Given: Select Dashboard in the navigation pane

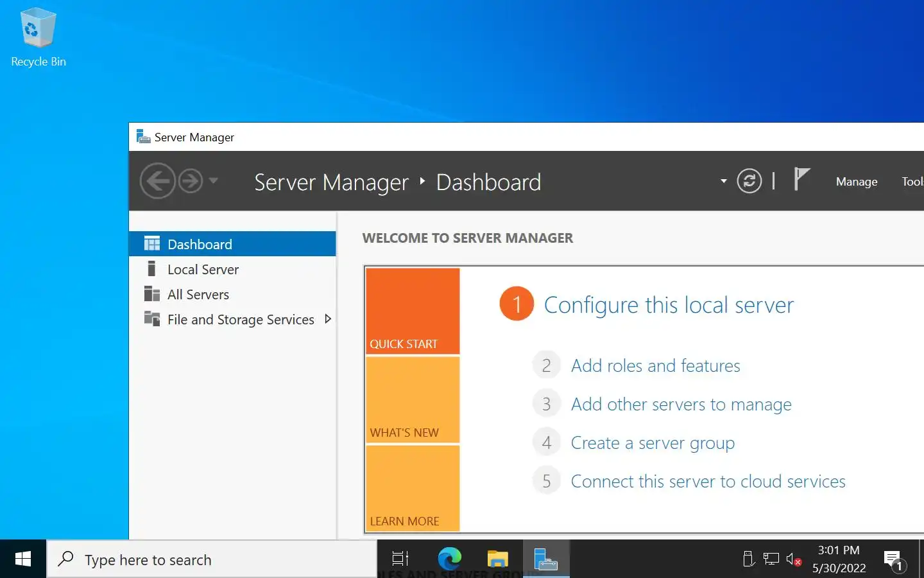Looking at the screenshot, I should click(x=232, y=244).
